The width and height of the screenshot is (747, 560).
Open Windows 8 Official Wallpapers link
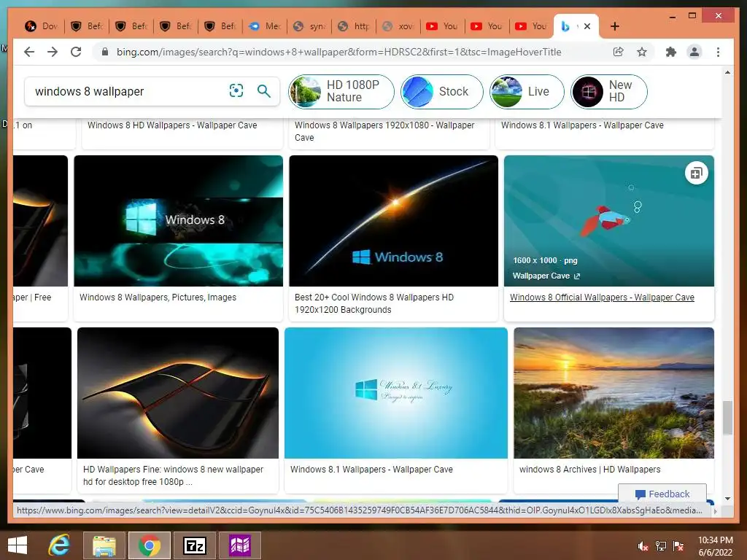(602, 297)
